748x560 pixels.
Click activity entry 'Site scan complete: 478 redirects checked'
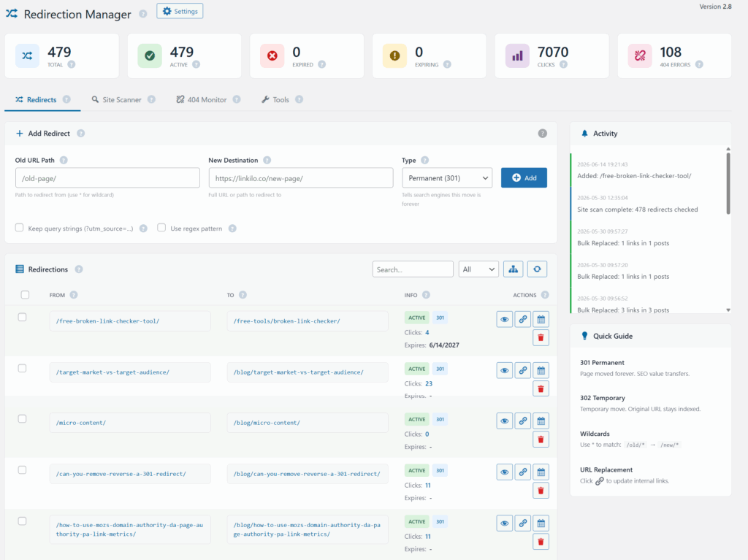637,210
